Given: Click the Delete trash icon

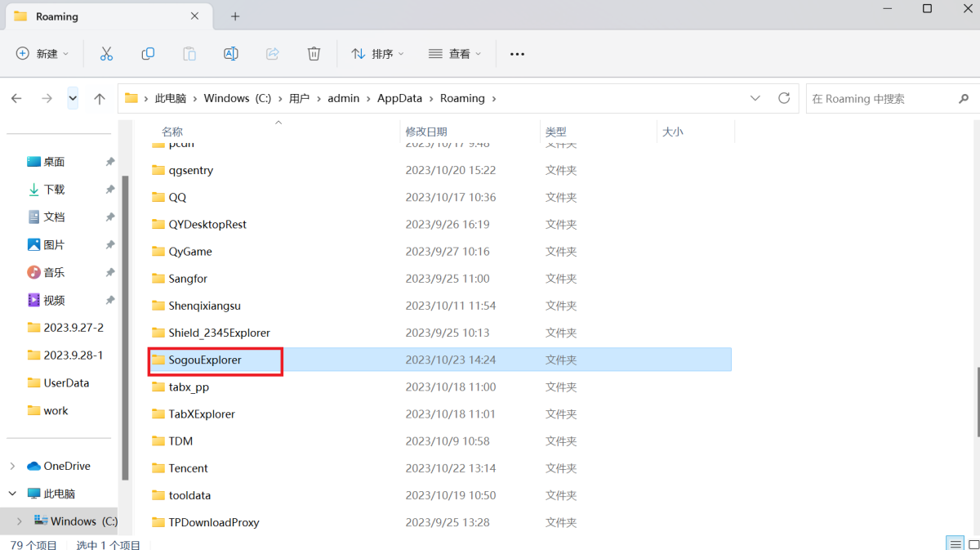Looking at the screenshot, I should click(314, 54).
